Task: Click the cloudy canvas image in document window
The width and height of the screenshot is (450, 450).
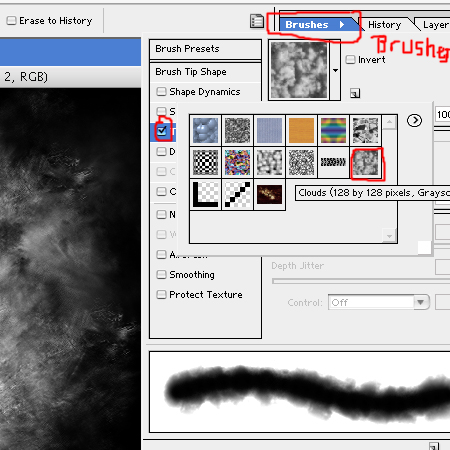Action: tap(70, 269)
